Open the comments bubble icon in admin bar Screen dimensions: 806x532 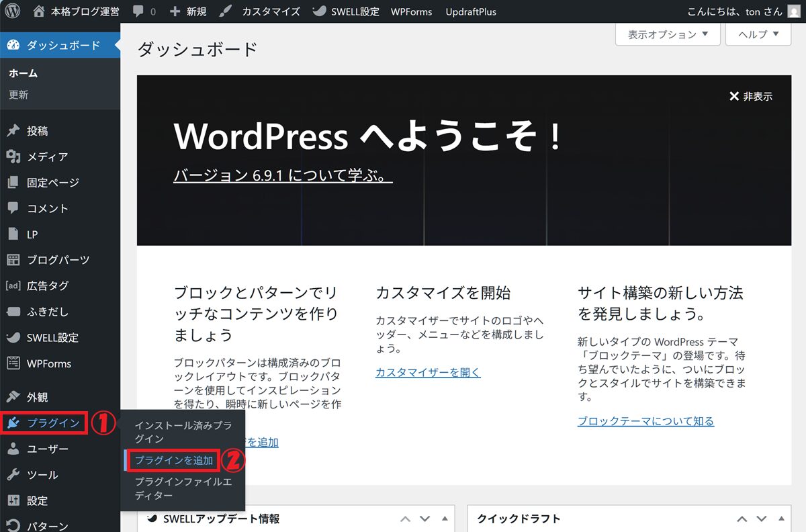[x=138, y=12]
